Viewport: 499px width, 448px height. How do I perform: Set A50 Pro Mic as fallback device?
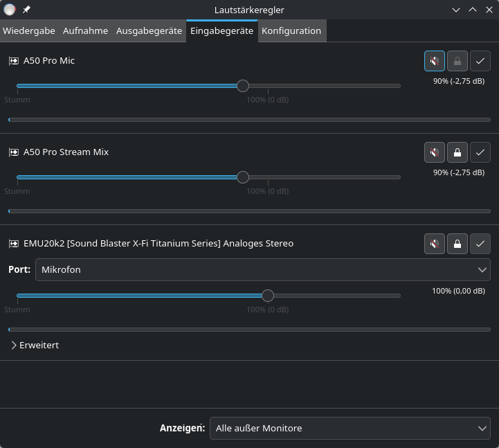[x=480, y=61]
